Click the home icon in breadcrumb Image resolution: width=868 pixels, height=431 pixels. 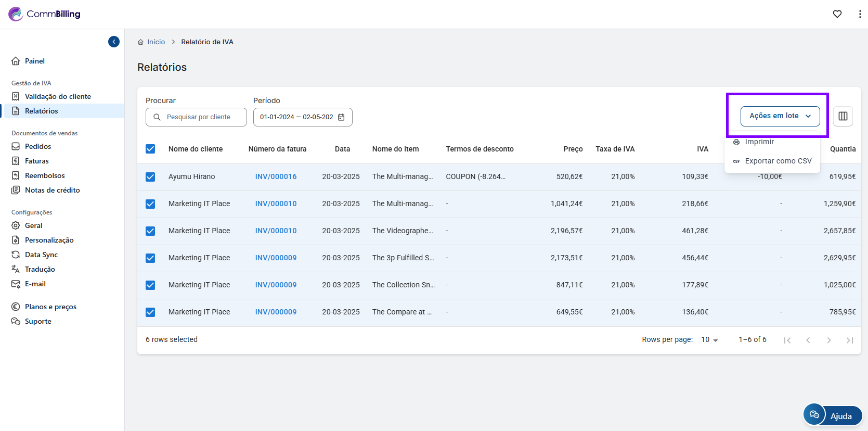[140, 42]
